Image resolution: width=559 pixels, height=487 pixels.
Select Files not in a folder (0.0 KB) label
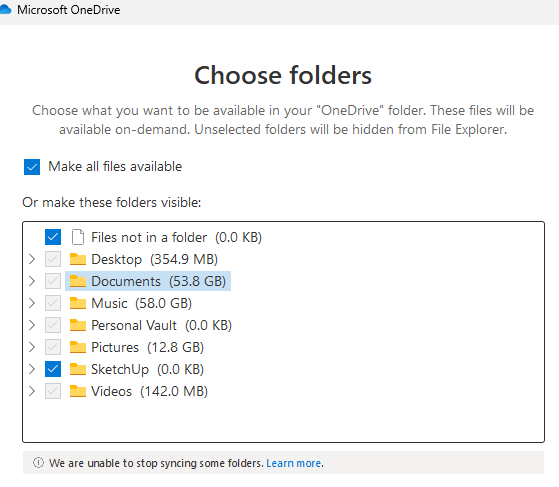(176, 237)
